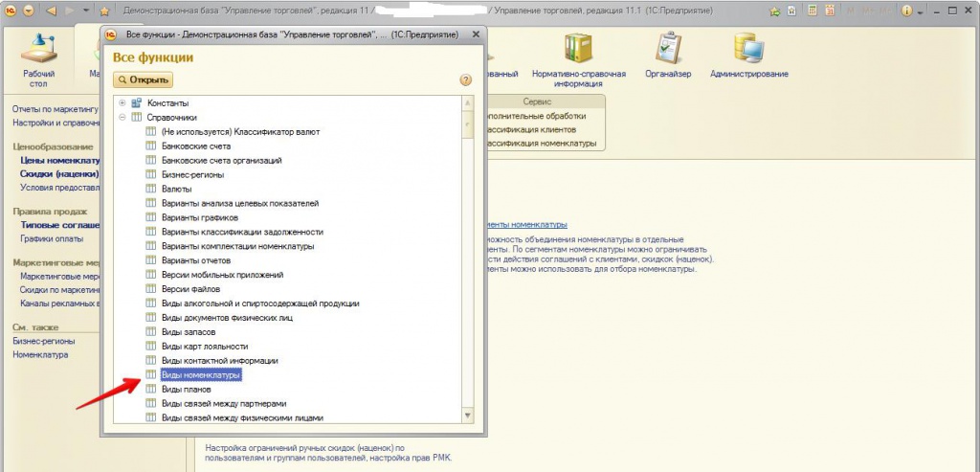Click the table icon beside Валюты
980x472 pixels.
click(x=150, y=189)
